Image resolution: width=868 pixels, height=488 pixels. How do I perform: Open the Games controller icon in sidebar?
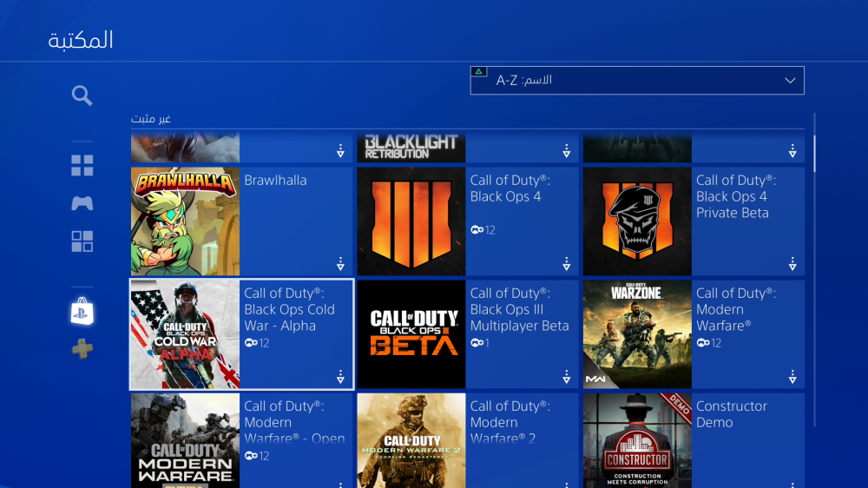(x=82, y=203)
